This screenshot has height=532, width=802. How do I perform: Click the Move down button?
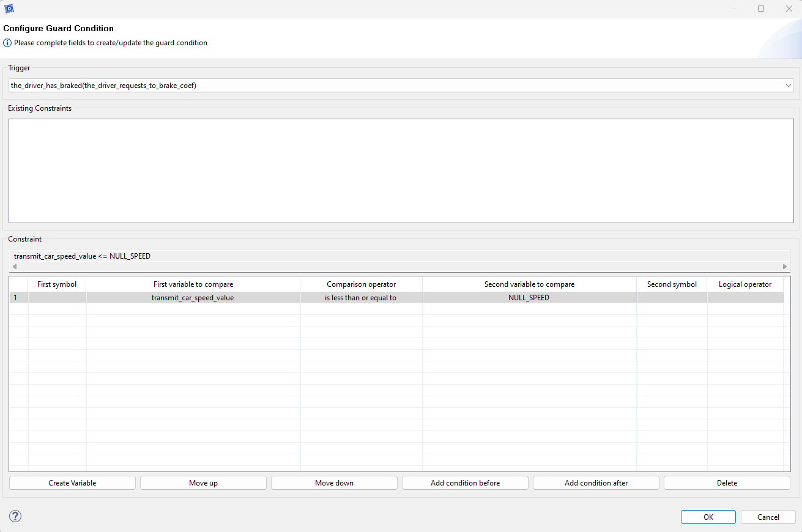coord(334,483)
